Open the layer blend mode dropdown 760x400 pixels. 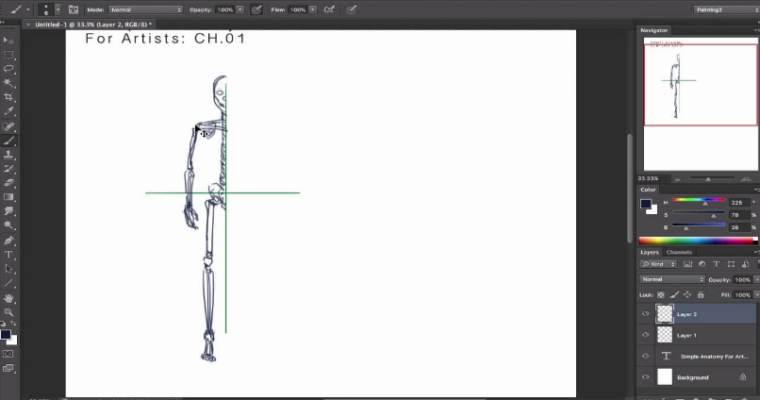[x=672, y=279]
